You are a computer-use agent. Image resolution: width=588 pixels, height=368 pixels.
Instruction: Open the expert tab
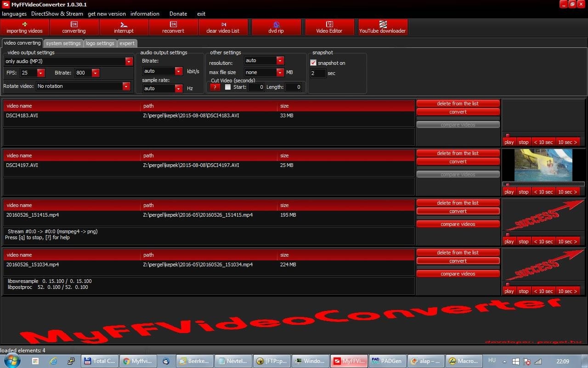coord(127,43)
